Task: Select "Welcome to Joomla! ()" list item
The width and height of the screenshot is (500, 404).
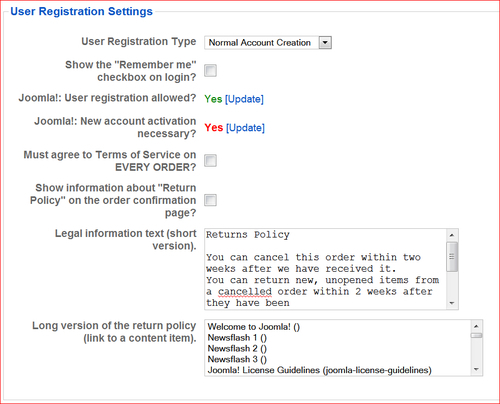Action: [337, 327]
